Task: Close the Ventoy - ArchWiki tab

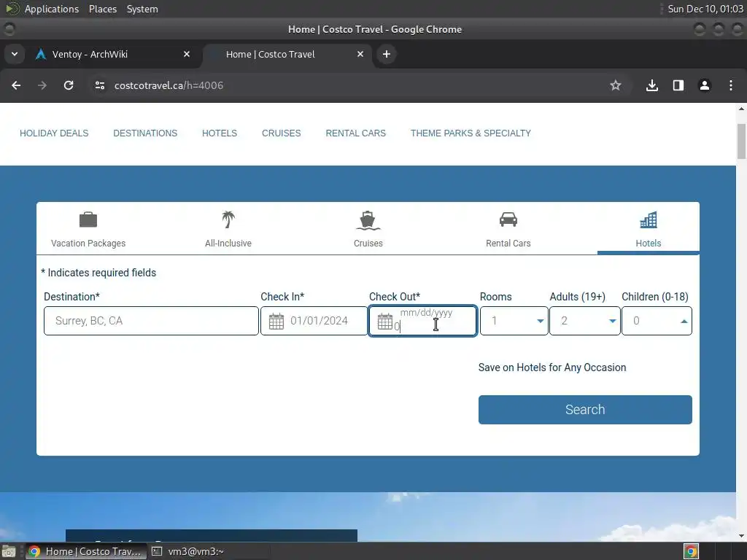Action: [187, 54]
